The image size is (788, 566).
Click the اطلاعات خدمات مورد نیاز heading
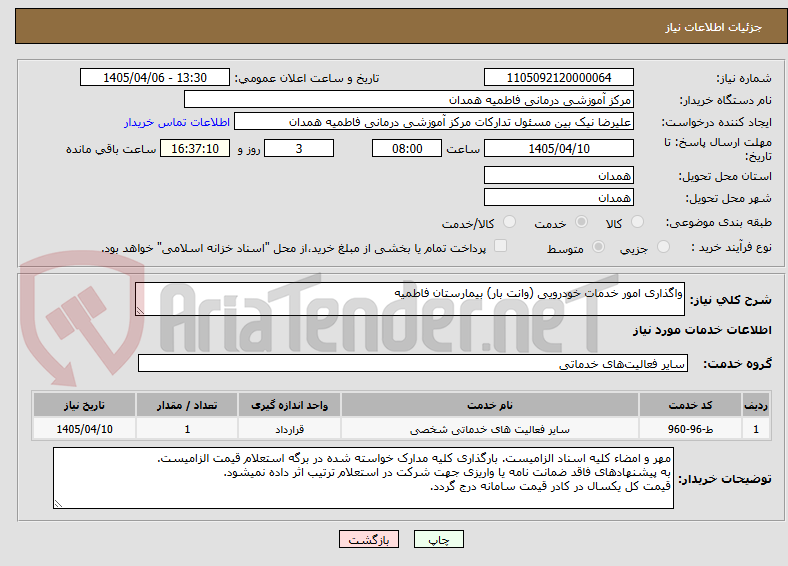tap(702, 330)
